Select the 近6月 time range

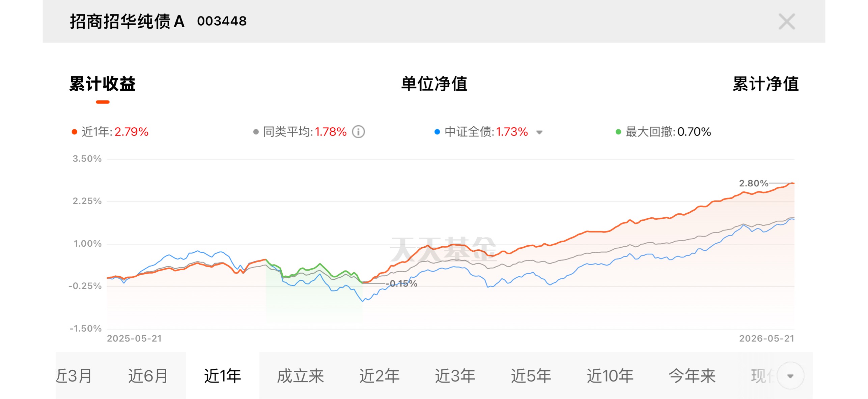pos(148,376)
